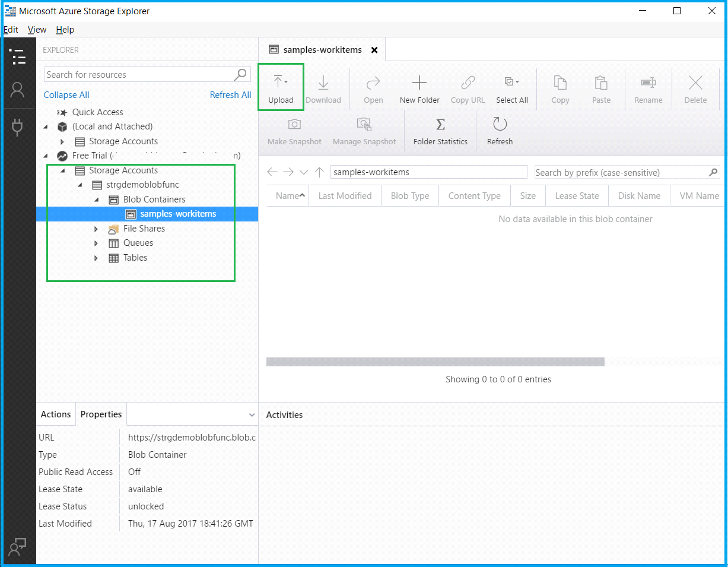728x567 pixels.
Task: Open the Explorer tree view sidebar icon
Action: [18, 57]
